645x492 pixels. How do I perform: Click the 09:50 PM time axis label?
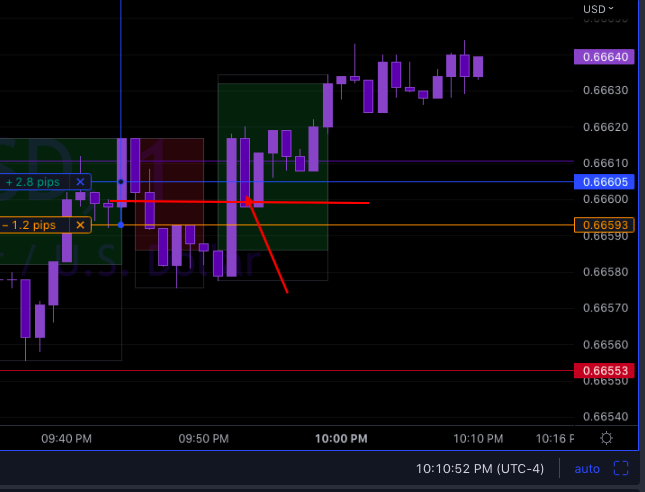tap(204, 439)
